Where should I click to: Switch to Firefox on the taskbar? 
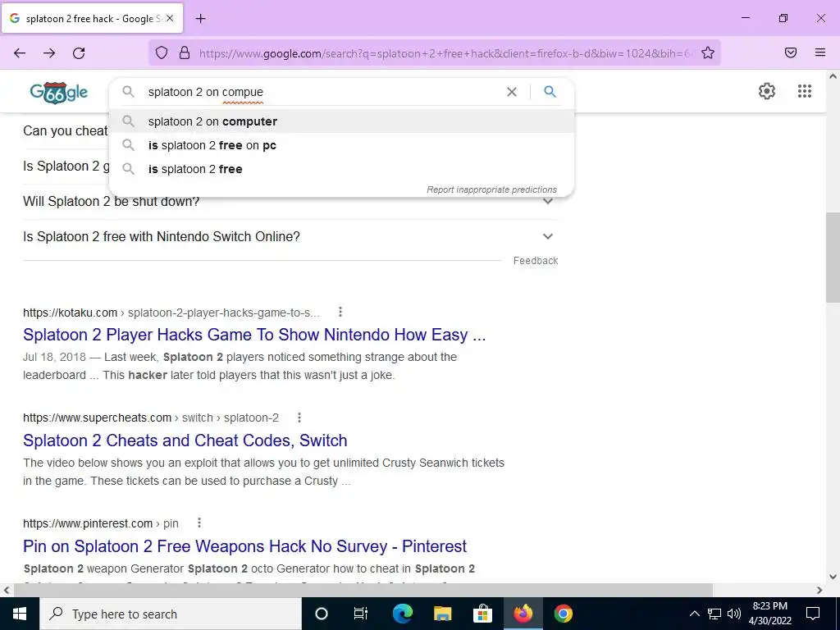(523, 614)
